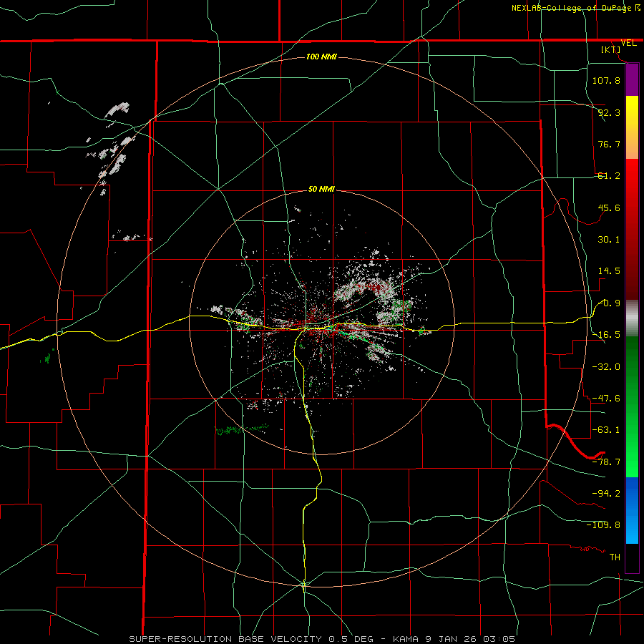644x644 pixels.
Task: Select the 92.3 legend value
Action: click(x=609, y=112)
